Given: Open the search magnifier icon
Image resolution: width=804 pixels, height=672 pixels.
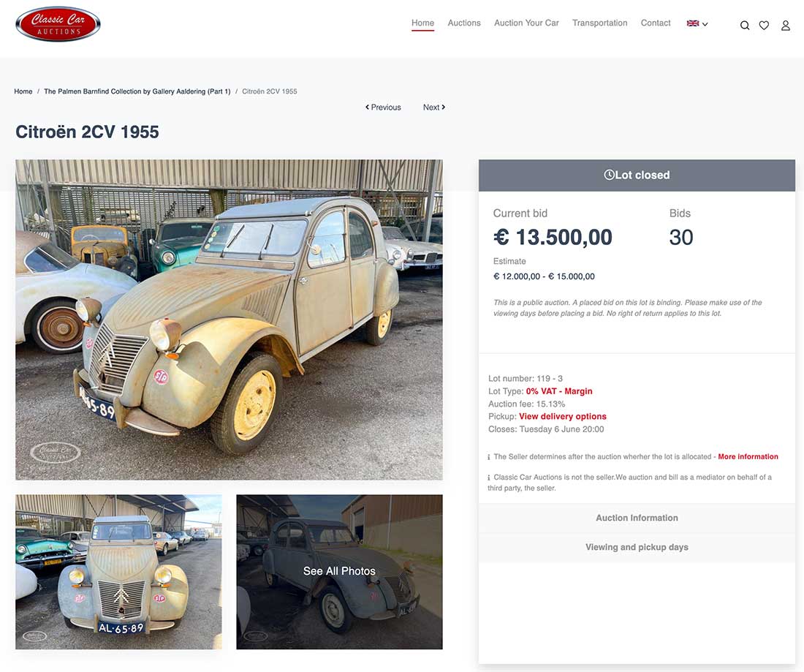Looking at the screenshot, I should click(x=745, y=25).
